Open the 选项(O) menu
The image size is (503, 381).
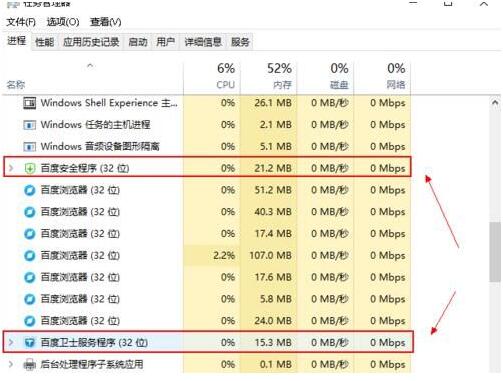(63, 22)
